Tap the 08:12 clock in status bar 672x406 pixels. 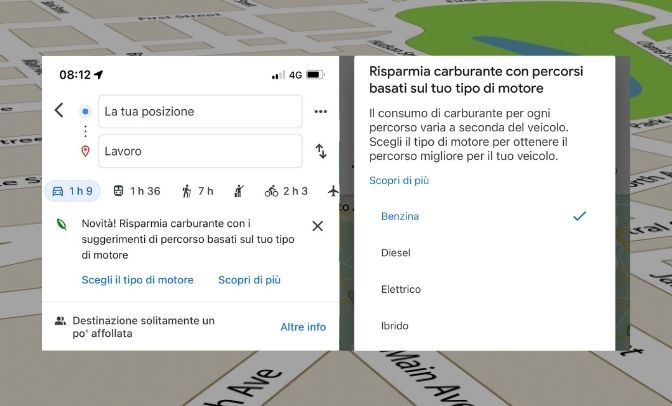75,75
